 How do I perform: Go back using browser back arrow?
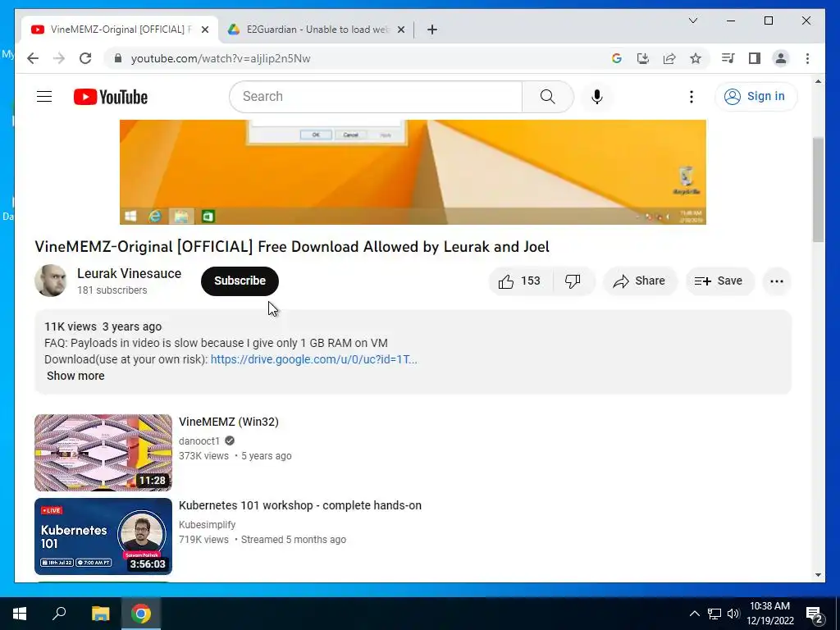tap(33, 58)
